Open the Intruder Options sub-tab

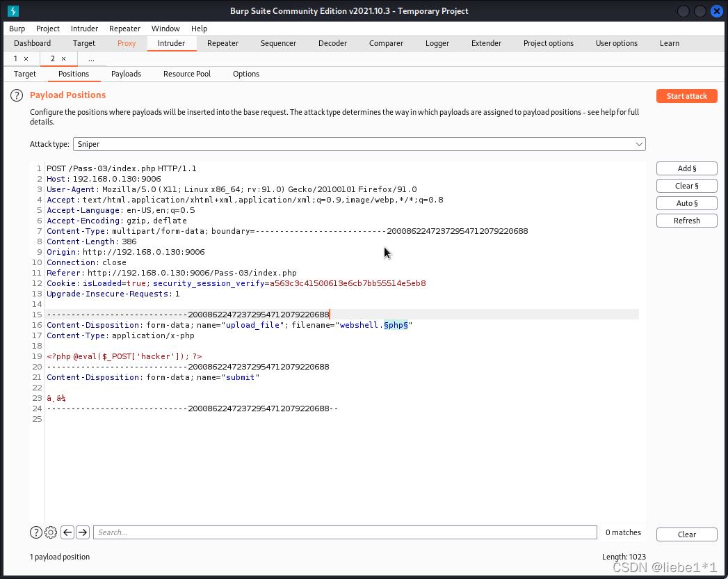pyautogui.click(x=246, y=74)
